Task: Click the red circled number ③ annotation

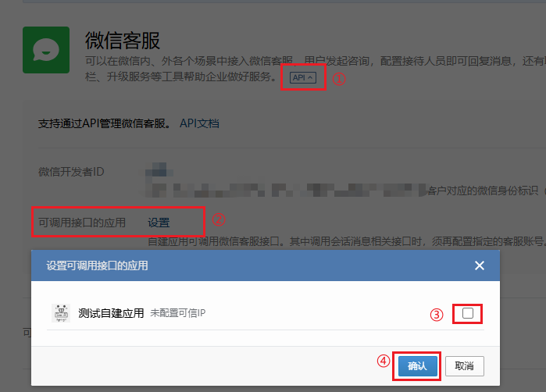Action: point(437,315)
